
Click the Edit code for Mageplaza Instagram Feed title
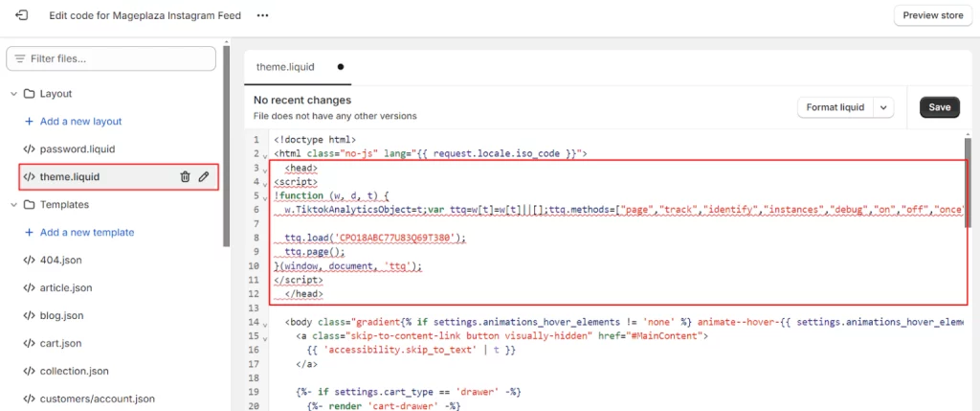pos(145,15)
